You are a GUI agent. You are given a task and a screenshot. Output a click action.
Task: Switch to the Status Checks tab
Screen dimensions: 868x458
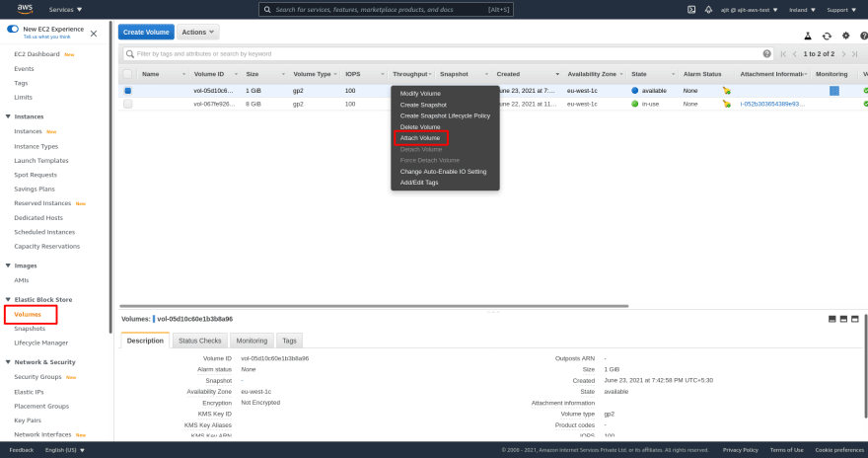200,341
